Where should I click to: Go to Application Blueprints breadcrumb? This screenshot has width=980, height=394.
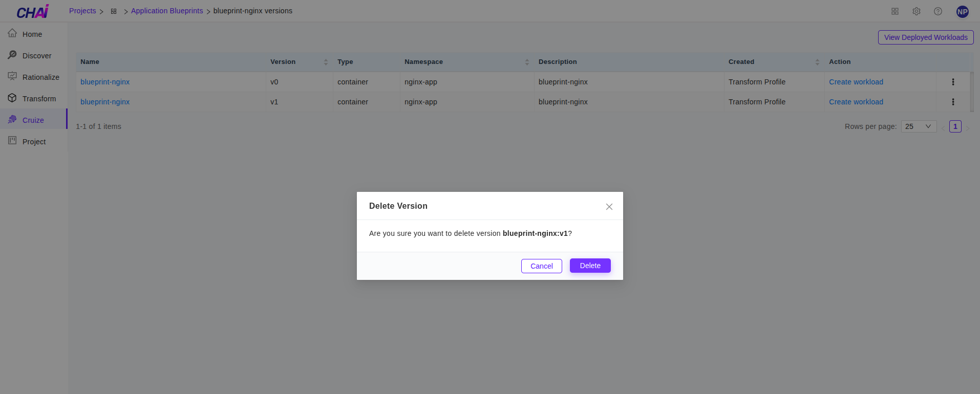point(166,11)
